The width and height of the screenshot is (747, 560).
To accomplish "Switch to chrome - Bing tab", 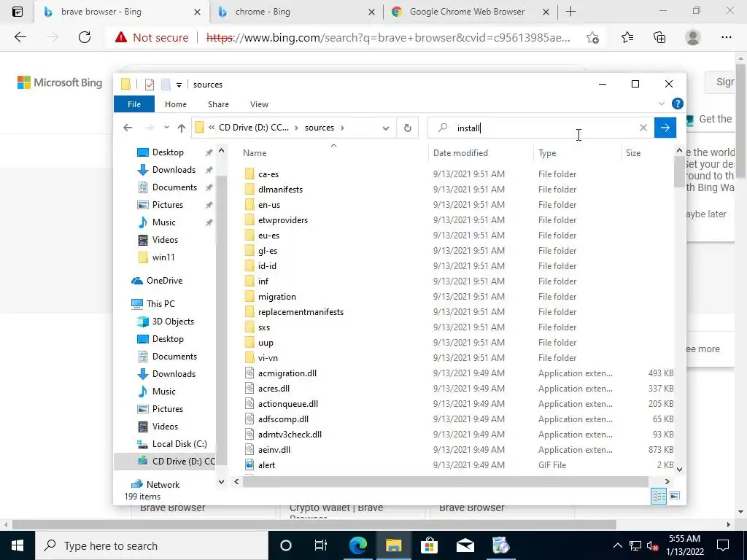I will [x=295, y=12].
